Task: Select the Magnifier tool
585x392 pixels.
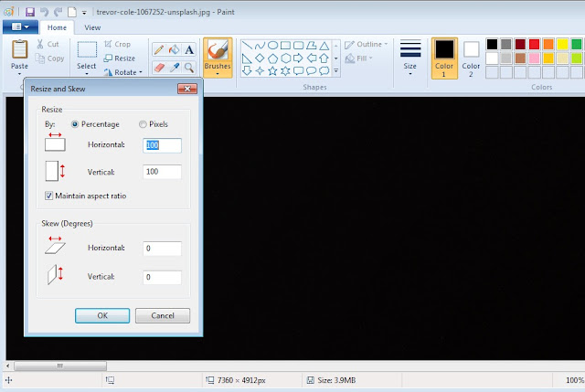Action: 189,68
